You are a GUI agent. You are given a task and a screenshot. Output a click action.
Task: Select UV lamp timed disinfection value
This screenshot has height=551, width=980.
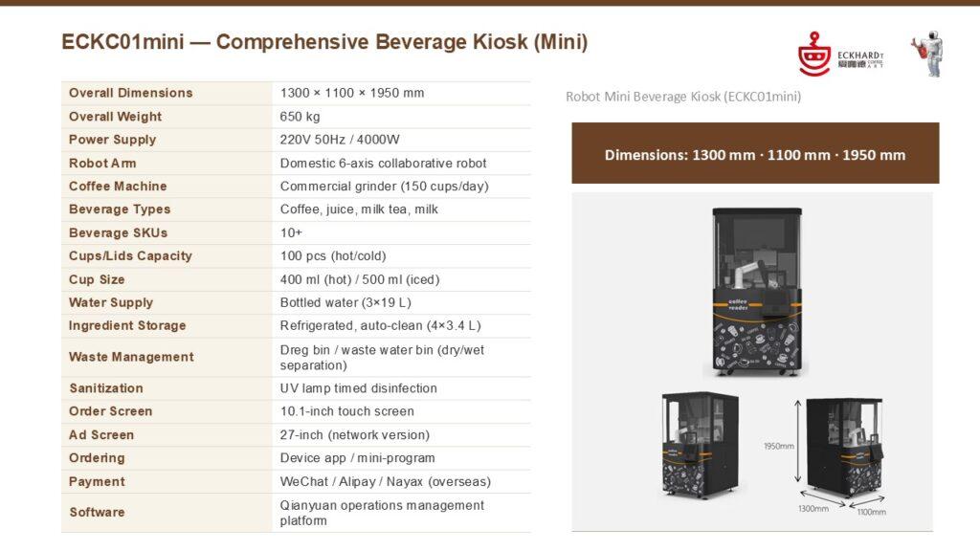[359, 388]
